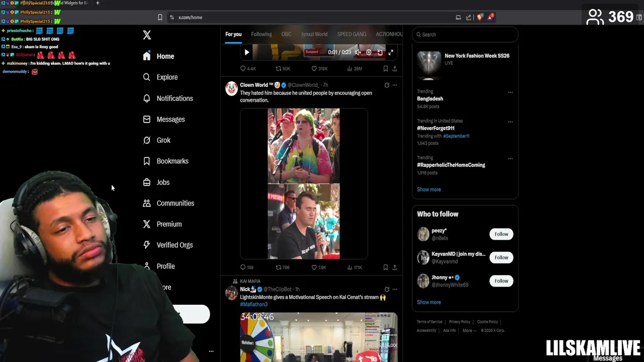Open more options on Nick's post
Screen dimensions: 644x362
[x=394, y=289]
